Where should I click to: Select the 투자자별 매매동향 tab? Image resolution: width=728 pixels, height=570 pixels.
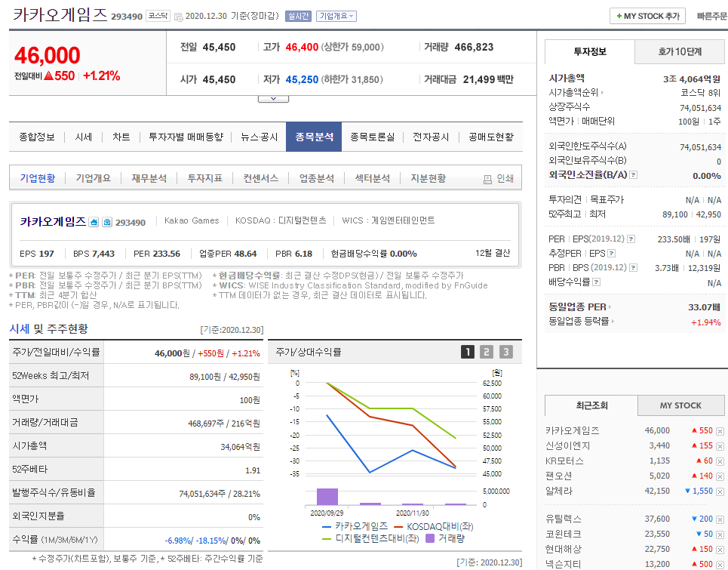point(186,137)
